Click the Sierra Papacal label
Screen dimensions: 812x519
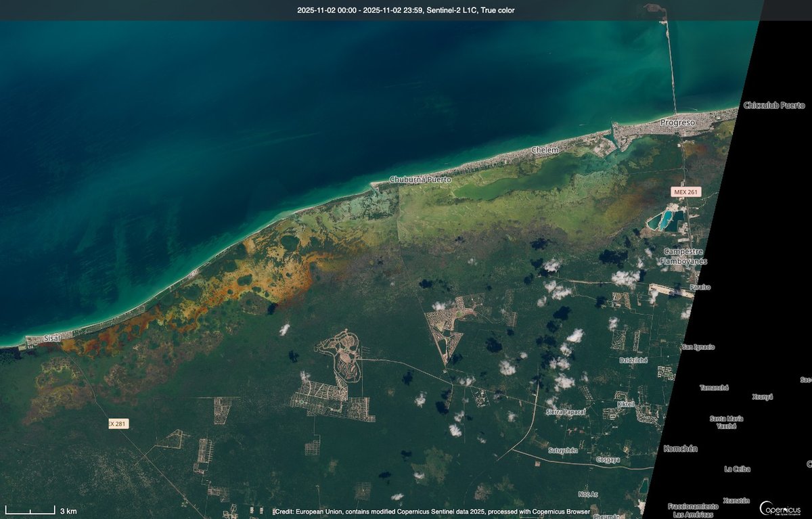pyautogui.click(x=567, y=413)
